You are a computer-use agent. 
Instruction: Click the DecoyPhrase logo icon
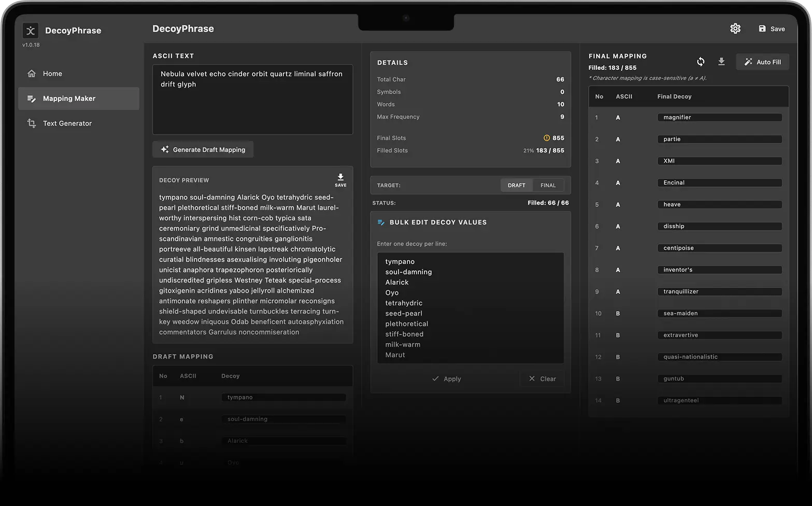[31, 31]
